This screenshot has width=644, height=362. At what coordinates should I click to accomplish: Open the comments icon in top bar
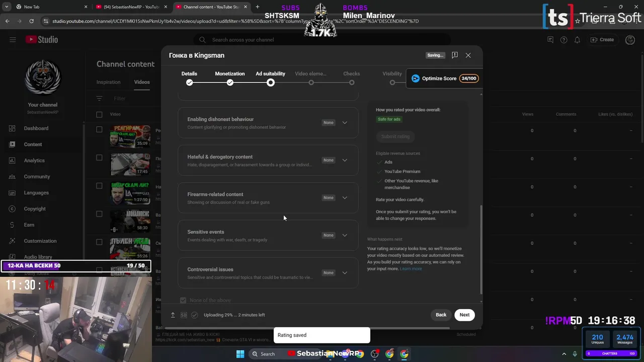coord(550,40)
